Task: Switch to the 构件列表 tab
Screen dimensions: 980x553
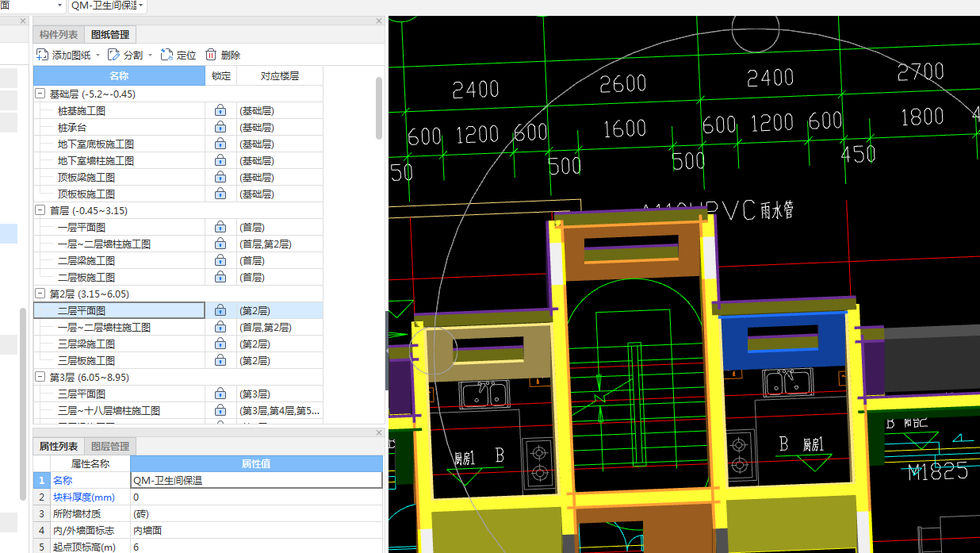Action: point(59,34)
